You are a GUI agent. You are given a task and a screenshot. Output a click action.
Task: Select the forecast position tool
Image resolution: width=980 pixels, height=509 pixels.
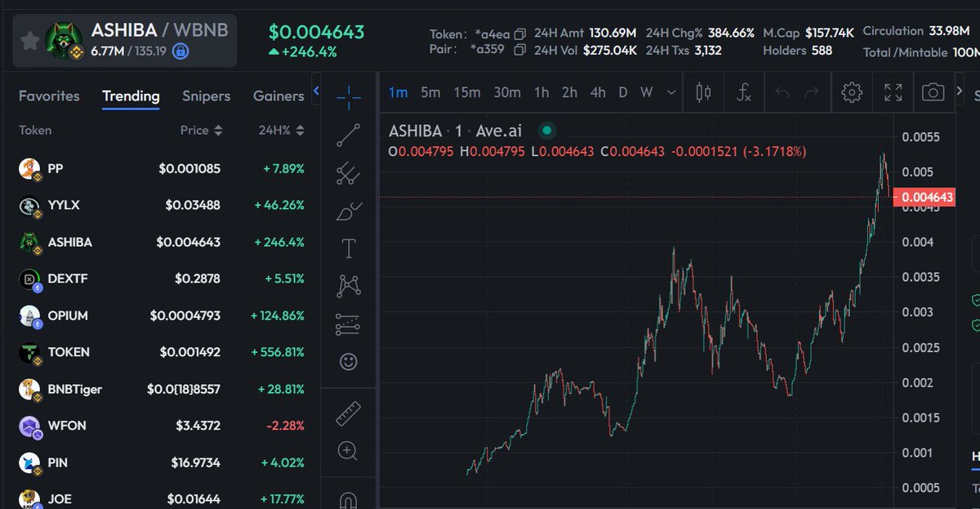tap(349, 324)
